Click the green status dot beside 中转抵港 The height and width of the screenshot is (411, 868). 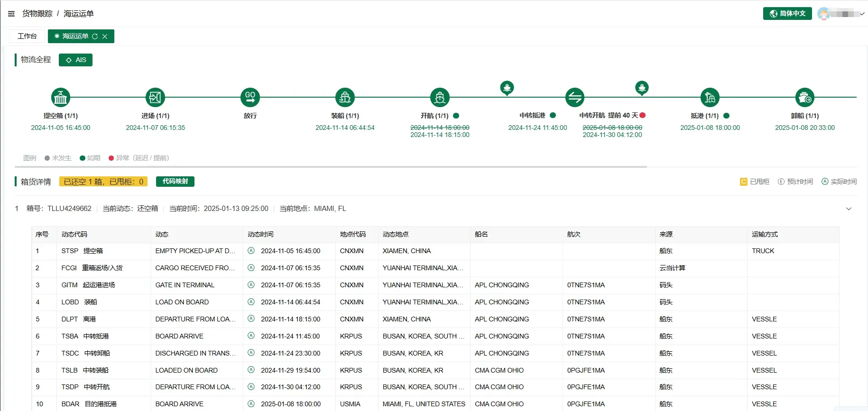point(553,115)
